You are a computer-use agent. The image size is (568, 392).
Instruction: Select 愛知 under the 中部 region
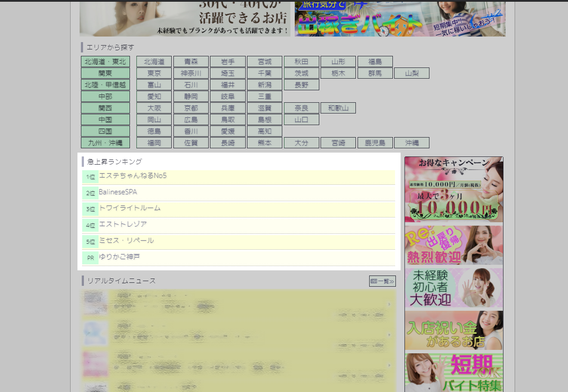click(154, 96)
